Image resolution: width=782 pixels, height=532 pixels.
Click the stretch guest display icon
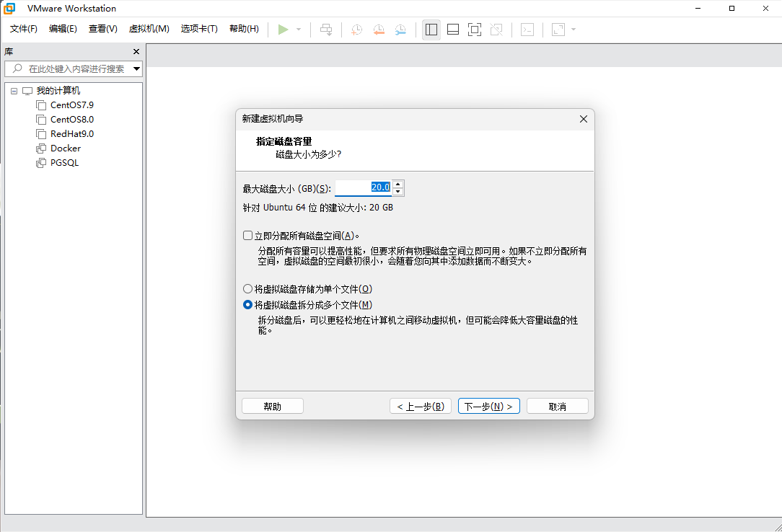click(x=558, y=30)
